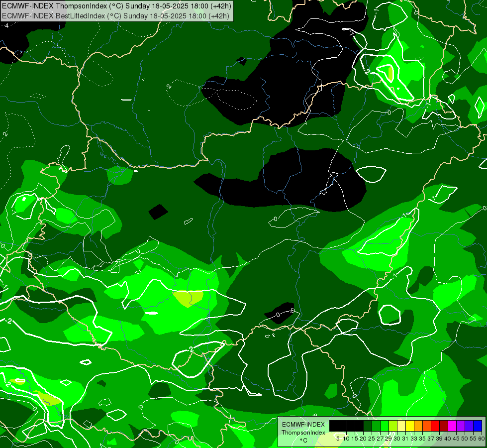Click the legend tick label '55'
Viewport: 487px width, 448px height.
pyautogui.click(x=473, y=439)
